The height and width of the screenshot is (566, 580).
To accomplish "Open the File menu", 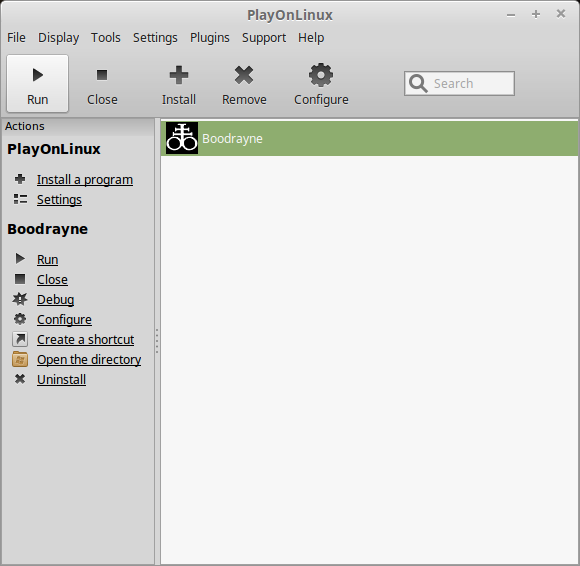I will [16, 38].
